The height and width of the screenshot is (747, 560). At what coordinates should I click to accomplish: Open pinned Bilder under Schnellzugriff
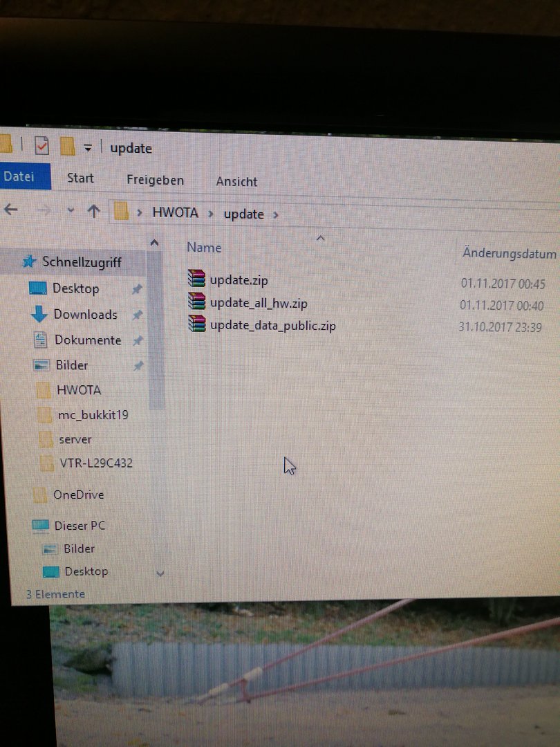pos(72,365)
